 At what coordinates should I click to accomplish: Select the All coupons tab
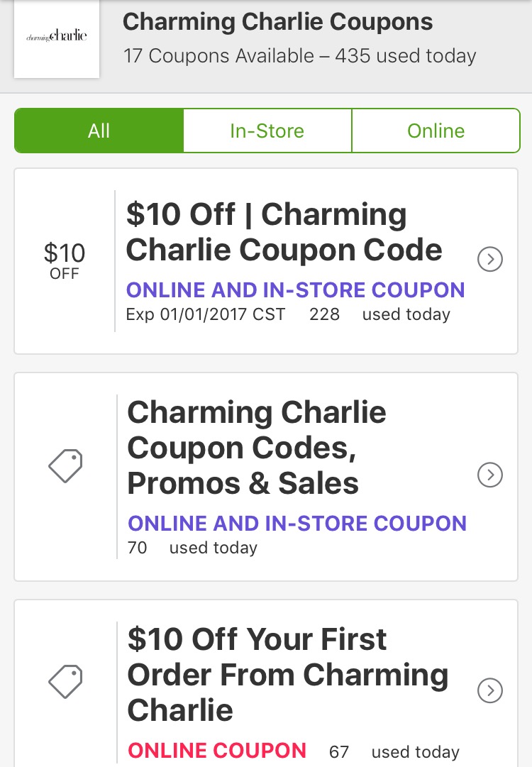(x=99, y=131)
